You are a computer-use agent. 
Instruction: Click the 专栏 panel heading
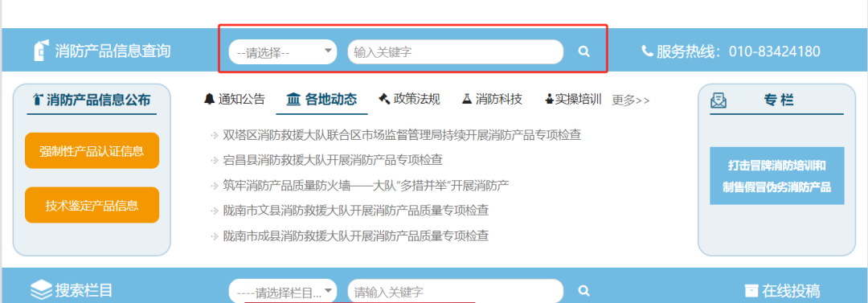779,100
